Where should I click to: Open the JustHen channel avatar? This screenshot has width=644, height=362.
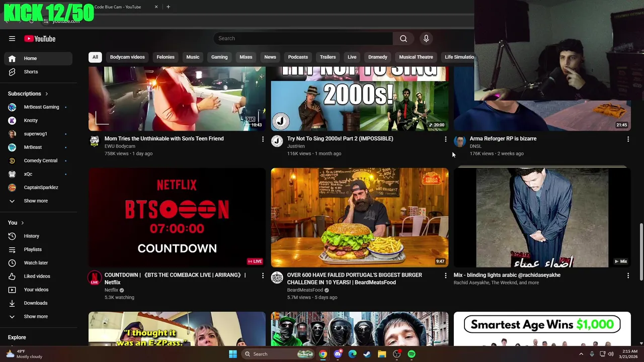point(277,141)
